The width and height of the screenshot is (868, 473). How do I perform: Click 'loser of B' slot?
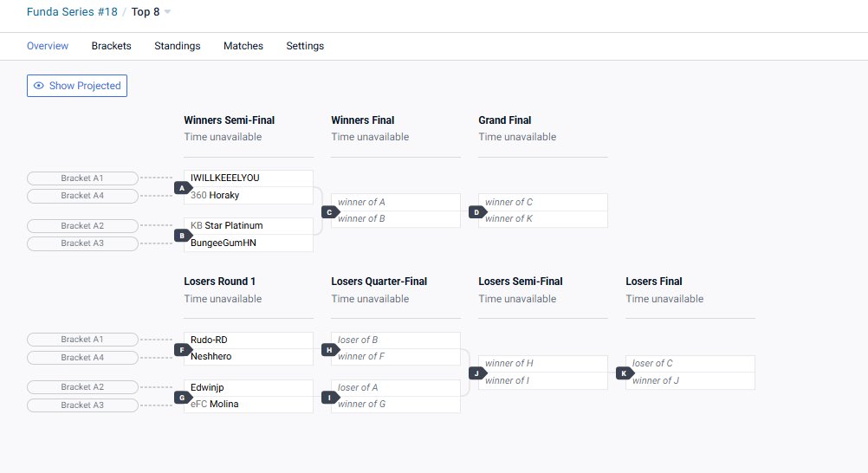[396, 340]
